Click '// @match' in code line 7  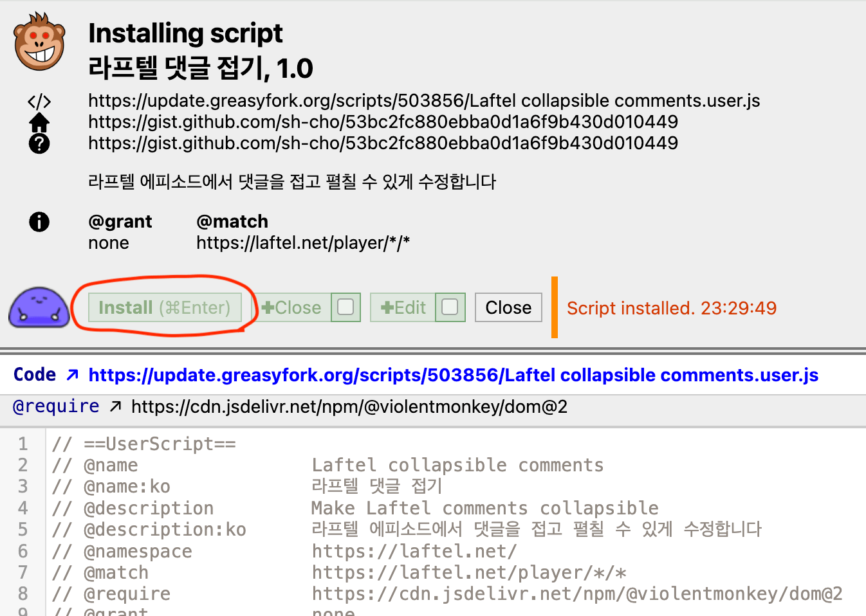(100, 572)
